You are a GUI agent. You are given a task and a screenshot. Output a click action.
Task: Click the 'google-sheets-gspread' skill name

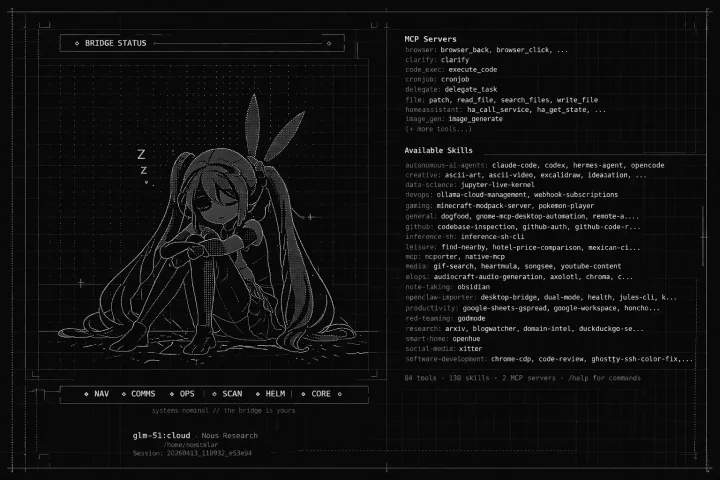tap(504, 308)
